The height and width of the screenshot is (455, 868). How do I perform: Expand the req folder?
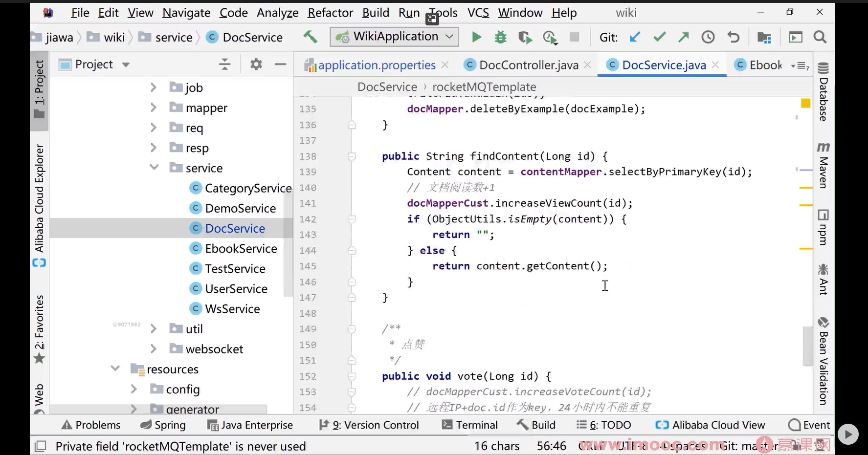pyautogui.click(x=154, y=128)
